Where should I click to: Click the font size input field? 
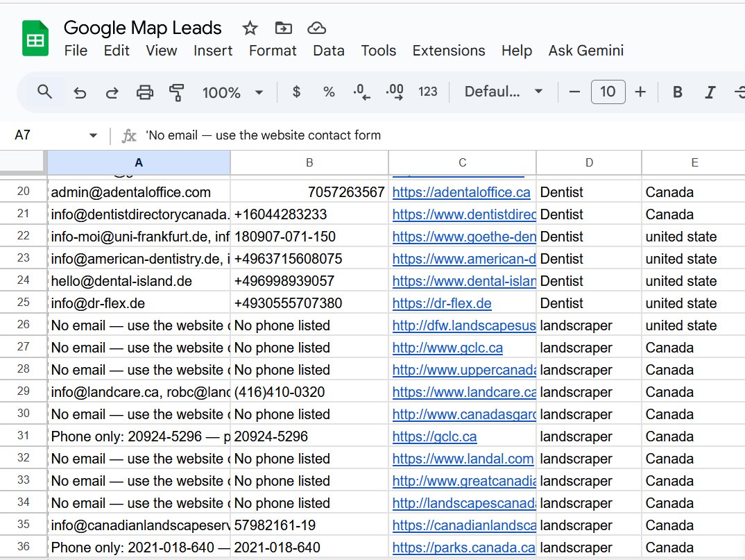[608, 91]
